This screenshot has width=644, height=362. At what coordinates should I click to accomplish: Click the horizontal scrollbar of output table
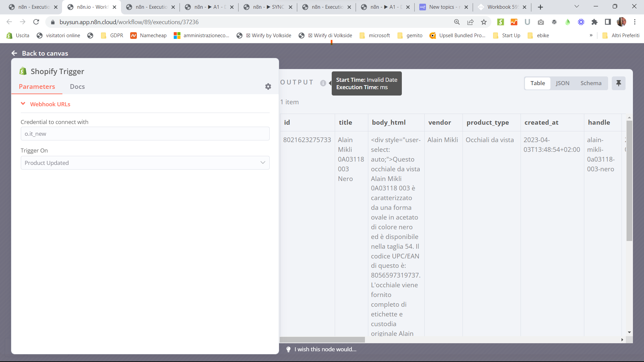point(322,340)
